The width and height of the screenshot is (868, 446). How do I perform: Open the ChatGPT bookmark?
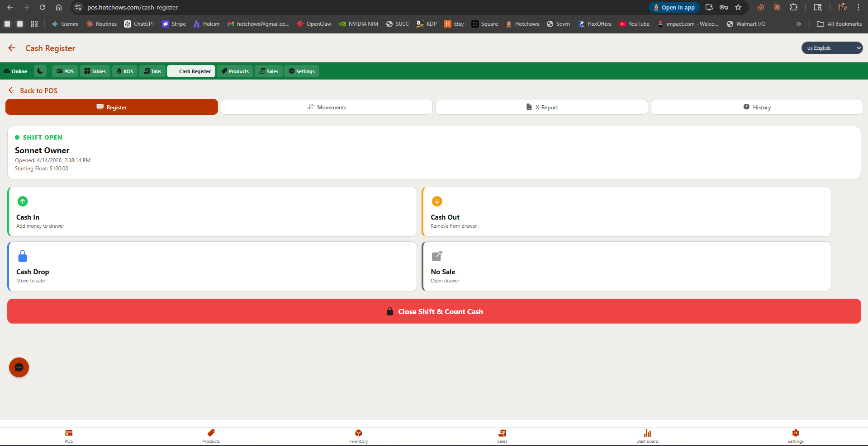[139, 24]
